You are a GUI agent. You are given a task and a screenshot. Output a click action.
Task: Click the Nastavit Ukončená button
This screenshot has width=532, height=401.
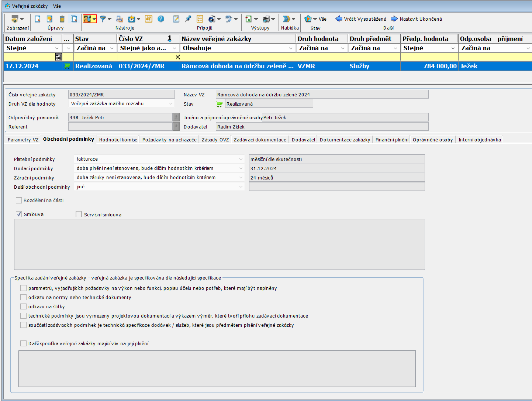[416, 19]
